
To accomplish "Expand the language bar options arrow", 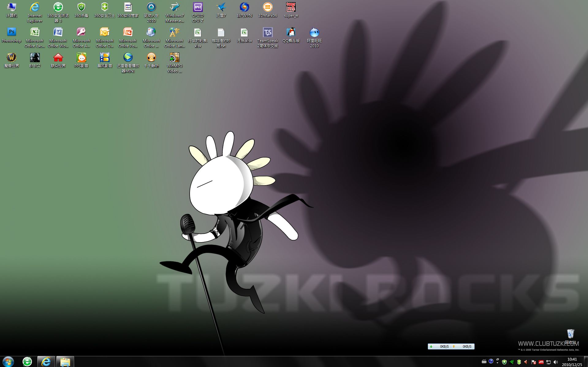I will [497, 363].
